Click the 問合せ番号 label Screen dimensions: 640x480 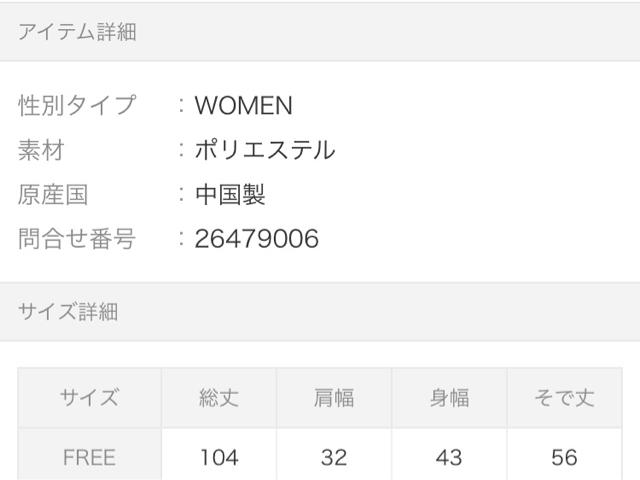point(77,238)
